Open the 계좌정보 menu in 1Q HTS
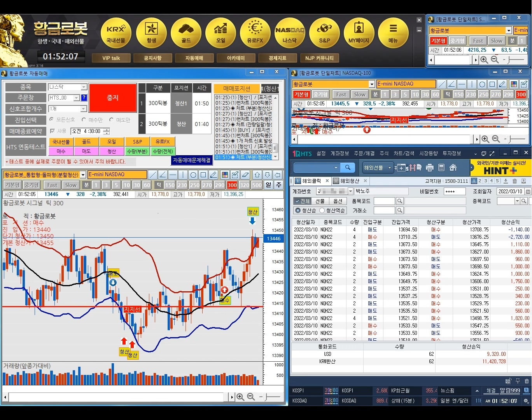This screenshot has height=420, width=532. [x=339, y=154]
